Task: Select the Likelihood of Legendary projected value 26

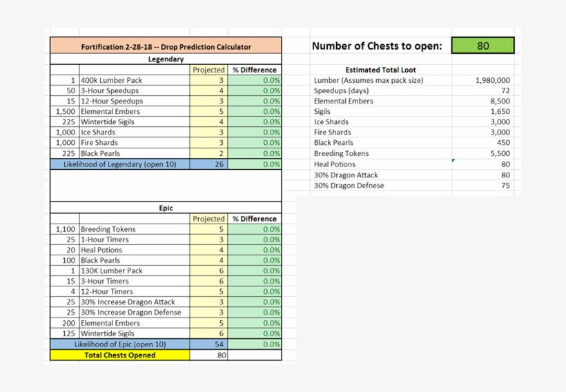Action: click(208, 164)
